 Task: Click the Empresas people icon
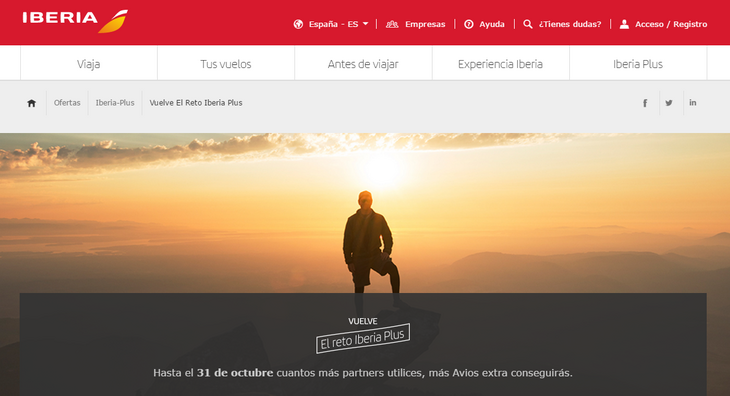(x=392, y=24)
